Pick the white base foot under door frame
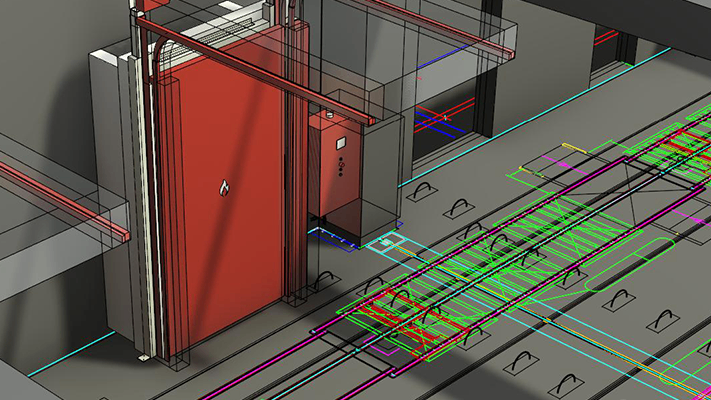This screenshot has width=711, height=400. coord(144,356)
